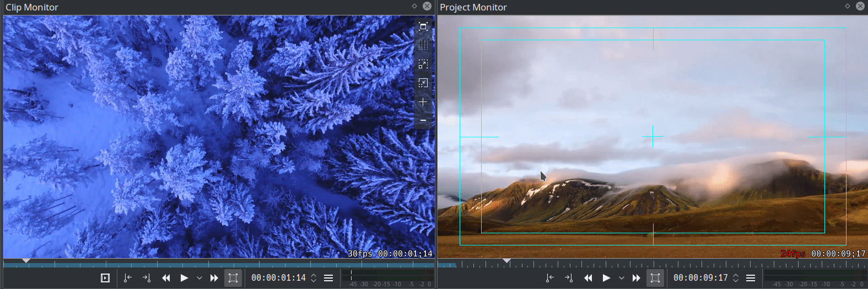
Task: Click the zoom-in plus icon in Clip Monitor
Action: tap(423, 102)
